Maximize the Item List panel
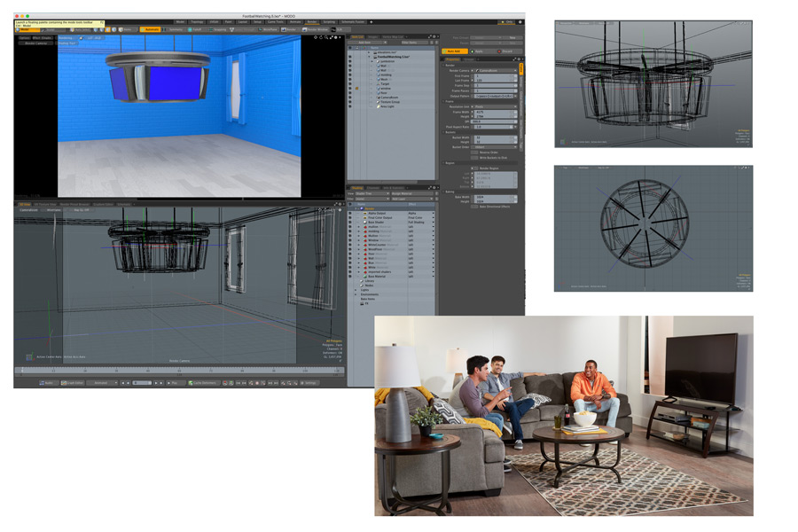 tap(429, 36)
